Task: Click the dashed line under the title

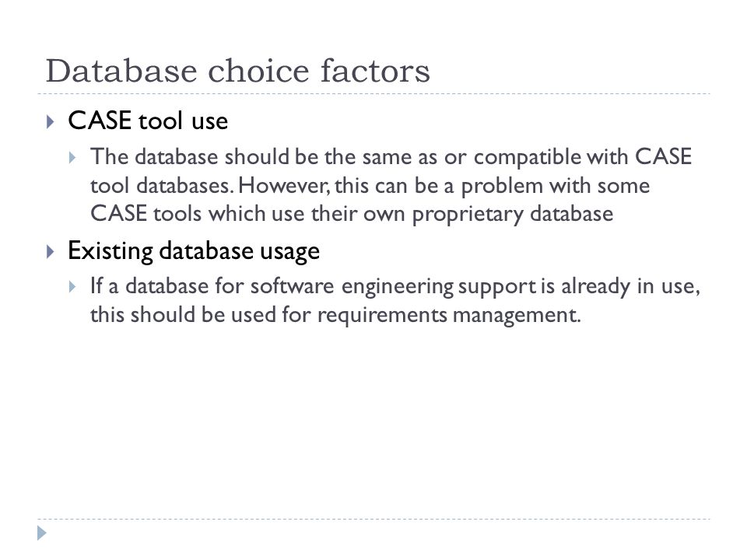Action: (373, 94)
